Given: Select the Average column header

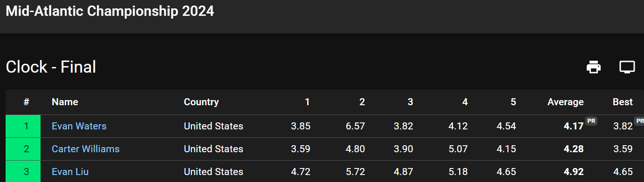Looking at the screenshot, I should 566,102.
